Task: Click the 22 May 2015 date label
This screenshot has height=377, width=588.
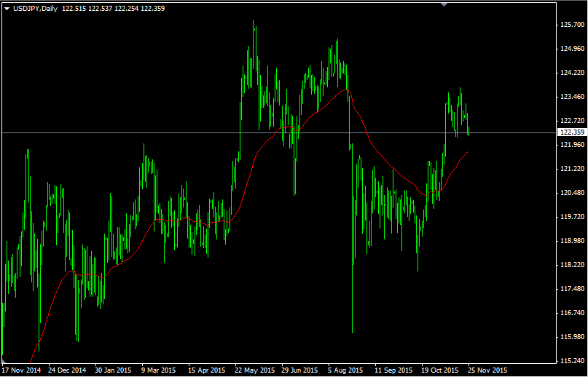Action: point(254,370)
